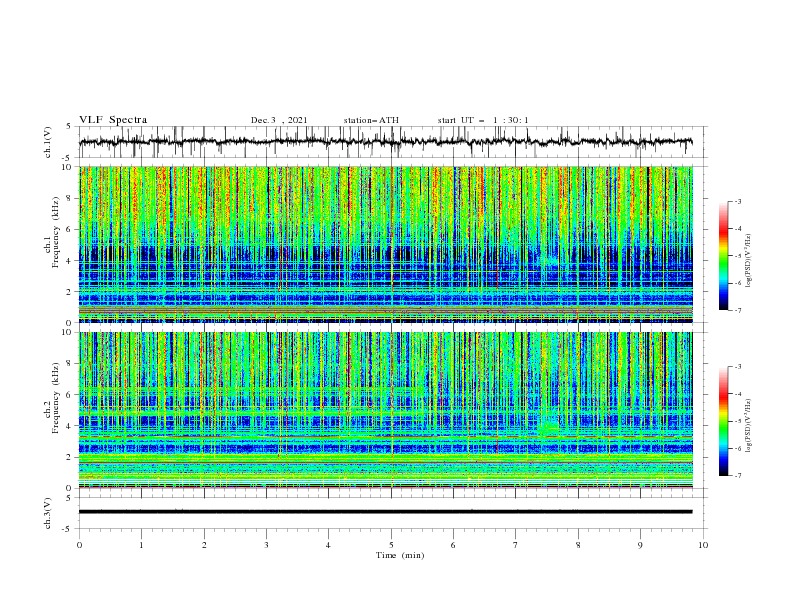This screenshot has width=792, height=612.
Task: Select the date label "Dec.3 , 2021"
Action: pos(279,120)
